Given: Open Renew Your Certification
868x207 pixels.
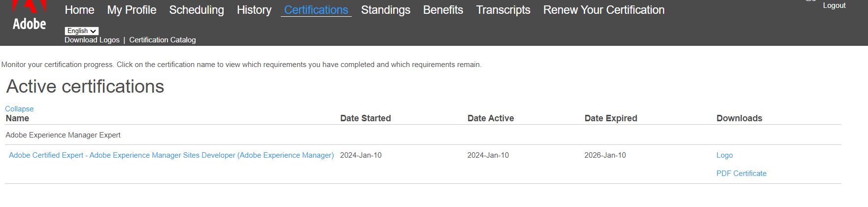Looking at the screenshot, I should [603, 10].
